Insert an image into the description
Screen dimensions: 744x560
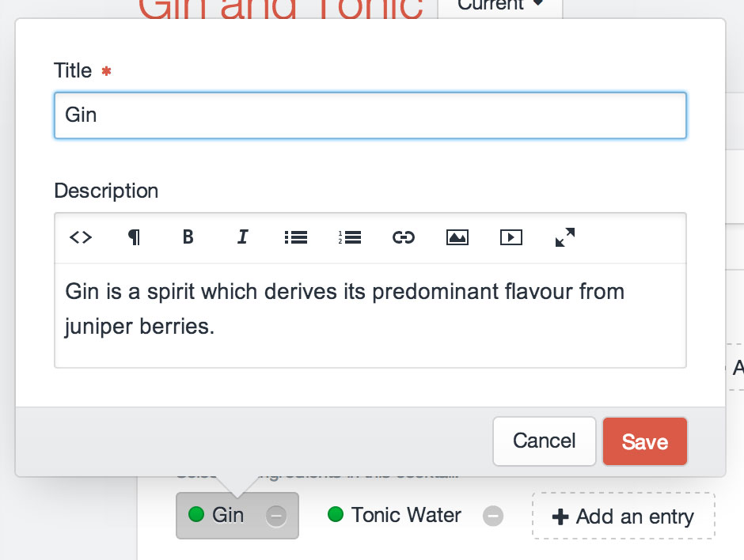(457, 237)
